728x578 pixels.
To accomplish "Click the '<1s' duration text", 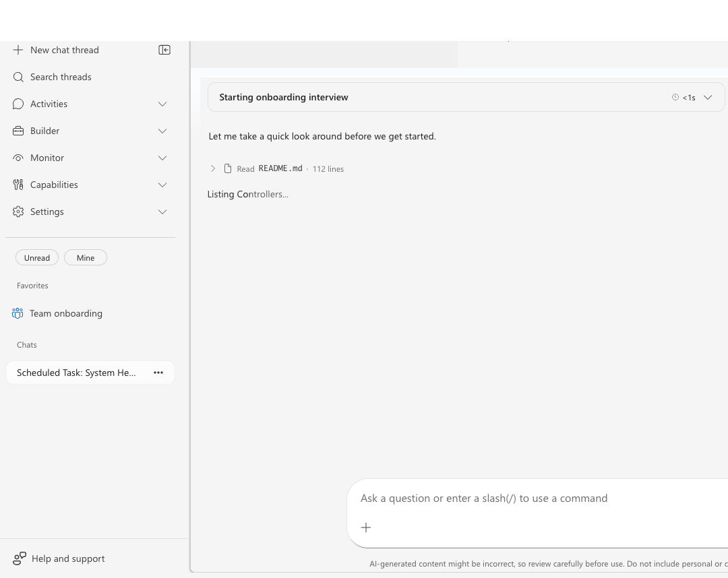I will (x=689, y=98).
